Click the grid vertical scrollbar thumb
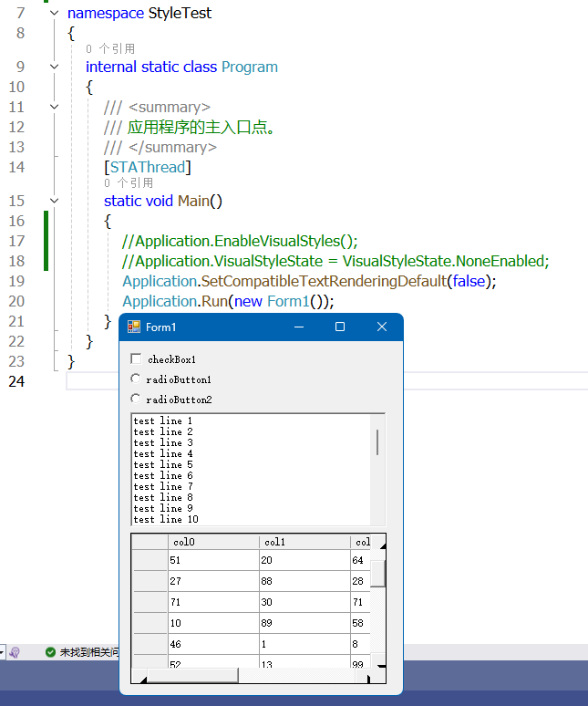588x706 pixels. tap(378, 574)
